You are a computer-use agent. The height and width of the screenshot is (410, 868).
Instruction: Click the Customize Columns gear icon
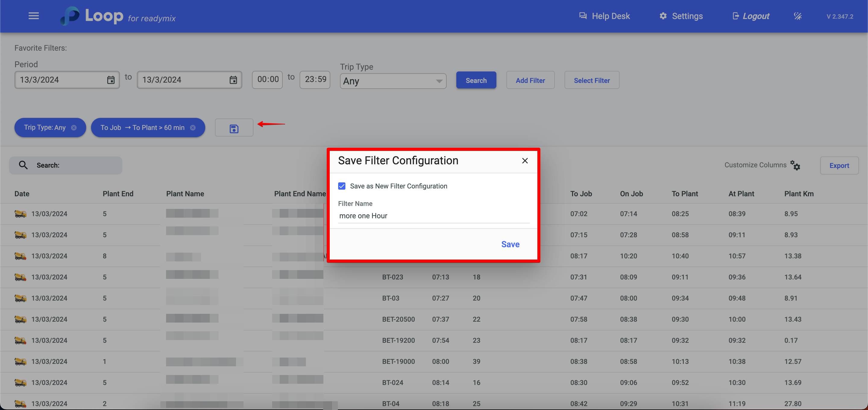[795, 165]
